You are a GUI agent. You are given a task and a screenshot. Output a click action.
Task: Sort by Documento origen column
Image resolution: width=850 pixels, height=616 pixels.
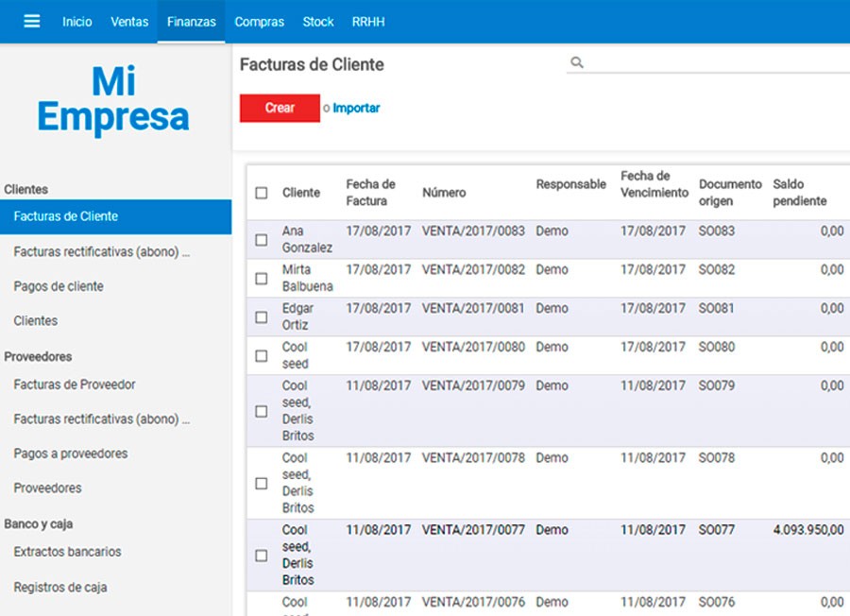pyautogui.click(x=730, y=193)
